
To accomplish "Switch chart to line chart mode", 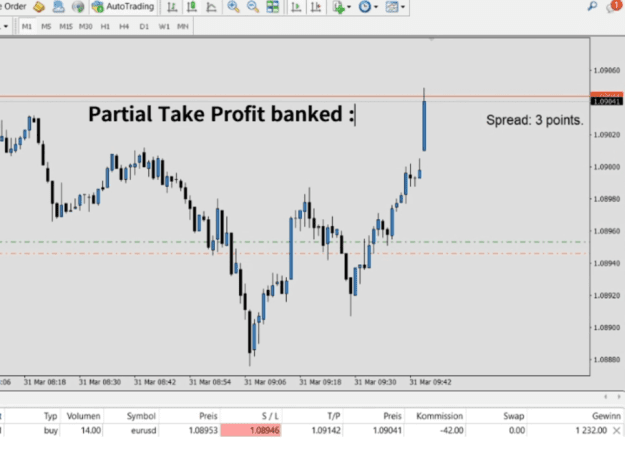I will (211, 7).
